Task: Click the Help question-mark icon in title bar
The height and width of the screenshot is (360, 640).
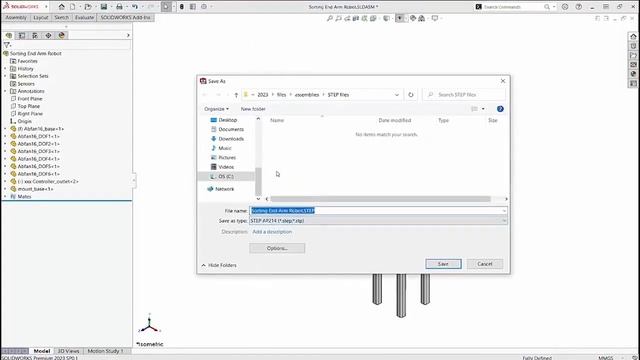Action: 578,7
